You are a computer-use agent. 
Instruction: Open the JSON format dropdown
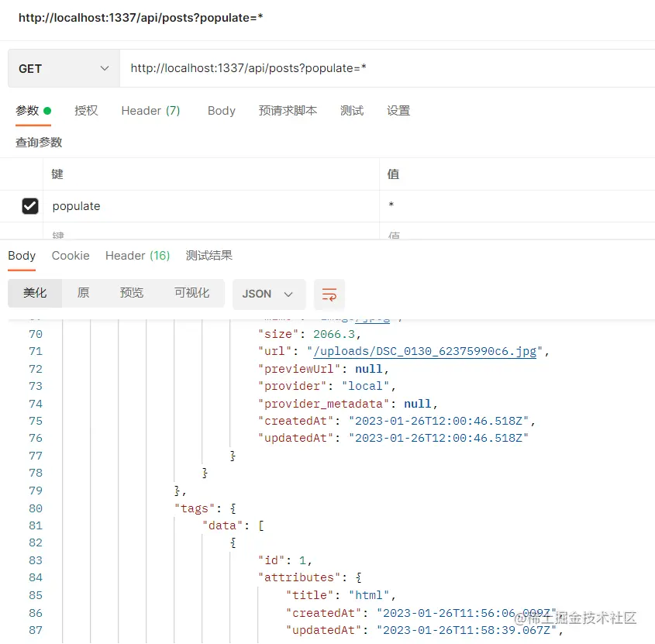click(x=269, y=294)
